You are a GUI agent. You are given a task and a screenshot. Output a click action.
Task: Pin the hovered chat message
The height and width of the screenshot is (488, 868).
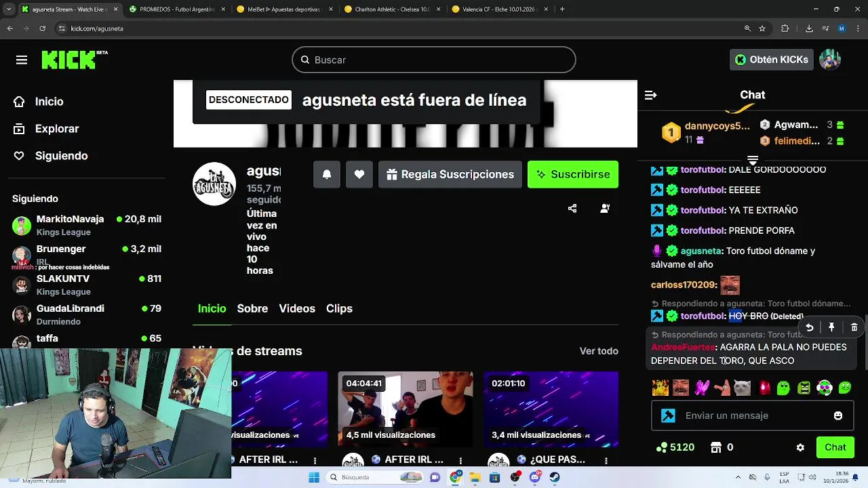coord(831,327)
